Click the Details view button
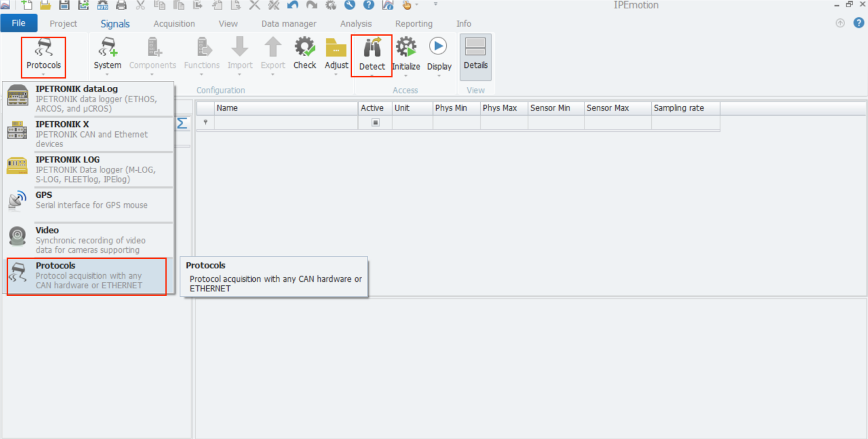The height and width of the screenshot is (439, 868). 475,56
